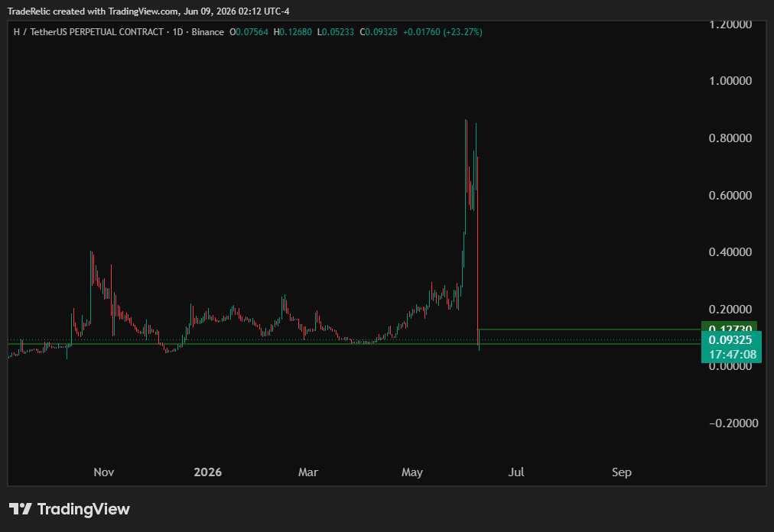Click the open value 0.07564

252,32
